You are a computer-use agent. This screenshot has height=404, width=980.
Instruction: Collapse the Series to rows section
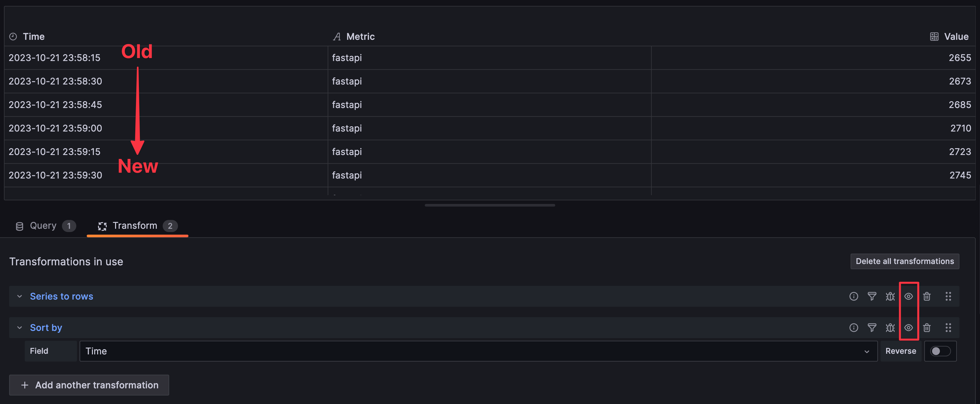[x=20, y=296]
